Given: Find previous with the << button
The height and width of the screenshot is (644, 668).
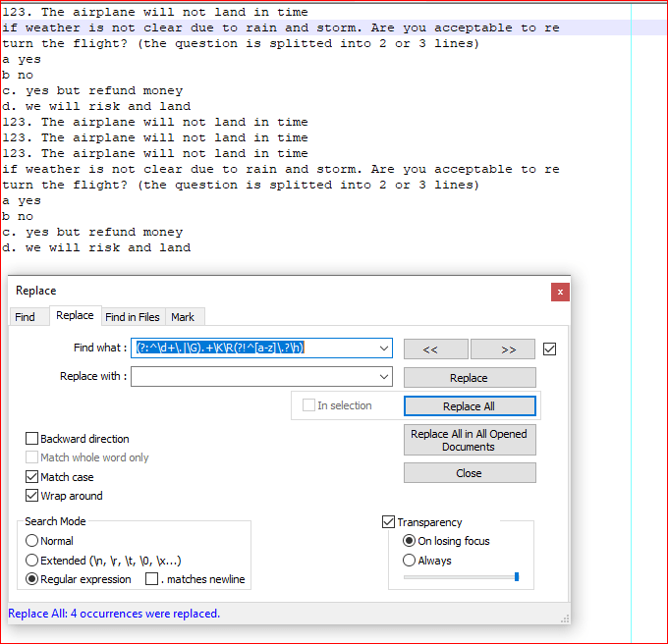Looking at the screenshot, I should 436,349.
